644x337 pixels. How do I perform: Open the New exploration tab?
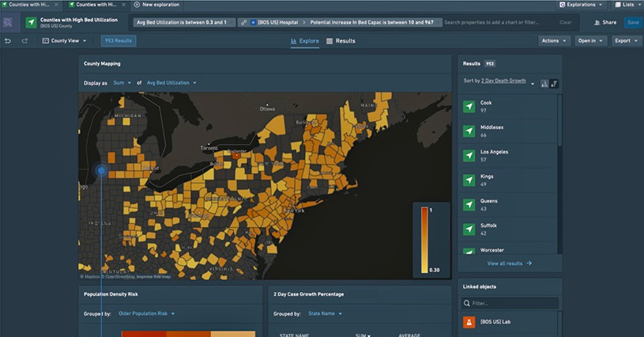tap(157, 5)
